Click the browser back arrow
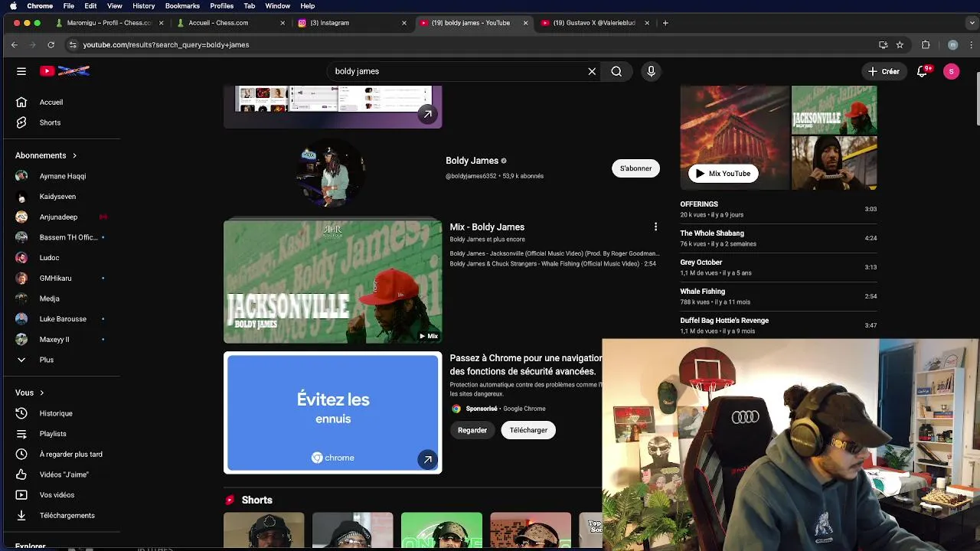The image size is (980, 551). click(14, 44)
